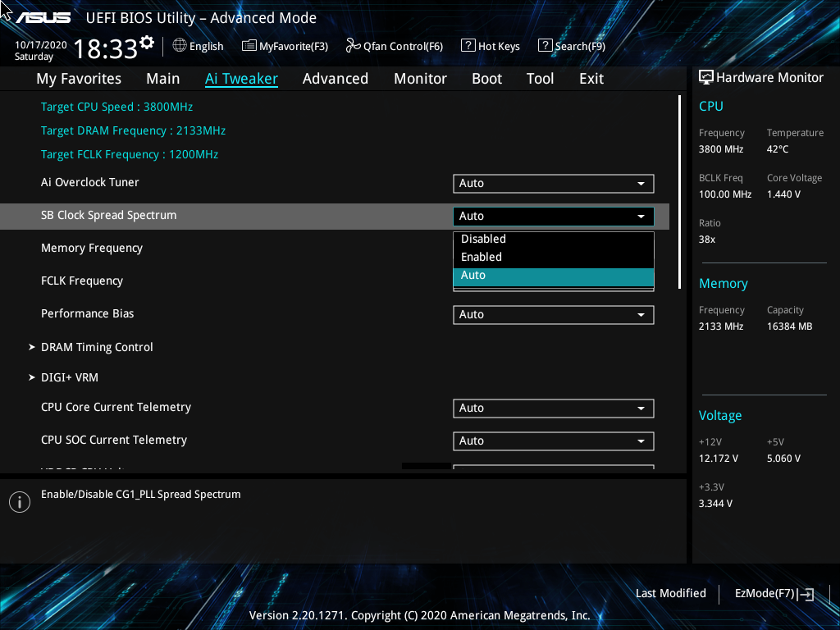Click Last Modified button

pos(671,594)
